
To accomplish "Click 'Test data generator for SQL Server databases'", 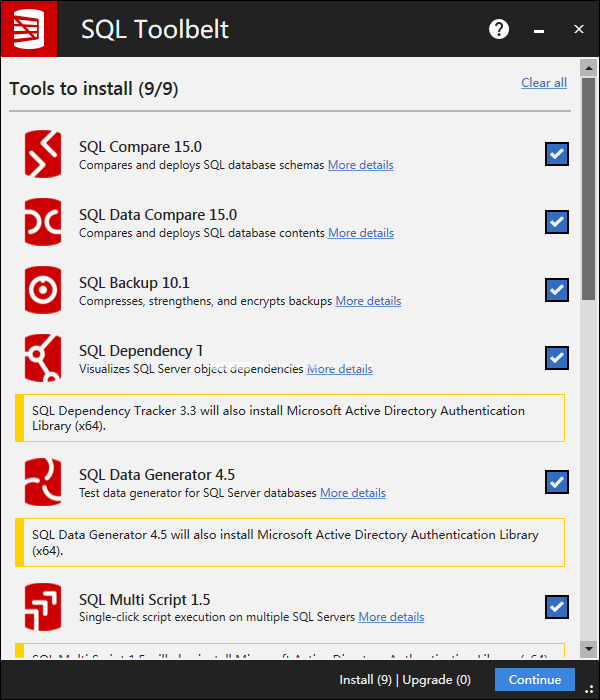I will pyautogui.click(x=198, y=493).
